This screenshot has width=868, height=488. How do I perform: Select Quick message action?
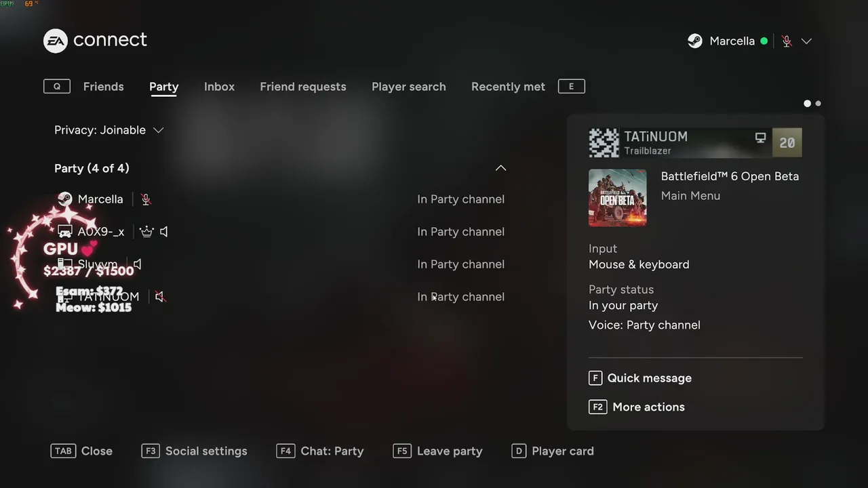(x=640, y=378)
